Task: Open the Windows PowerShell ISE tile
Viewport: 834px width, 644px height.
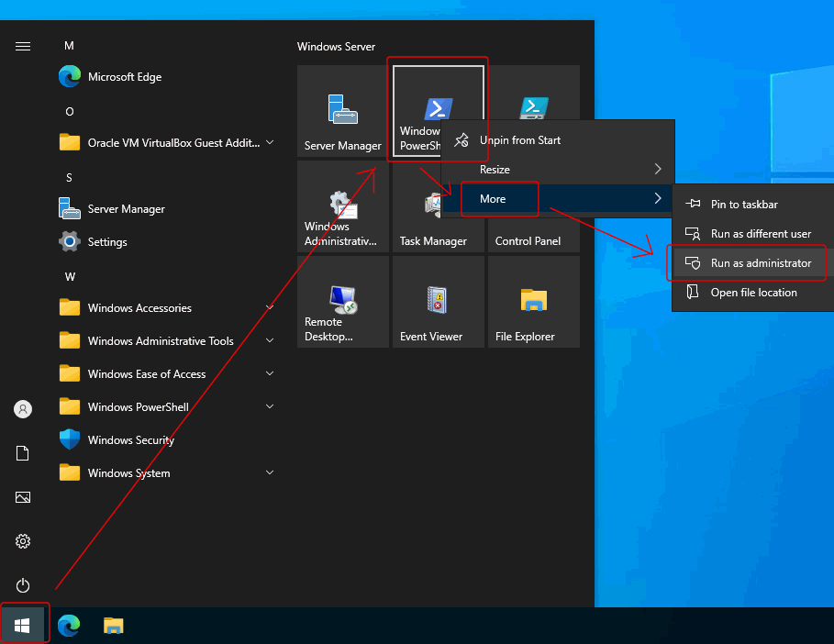Action: click(x=533, y=93)
